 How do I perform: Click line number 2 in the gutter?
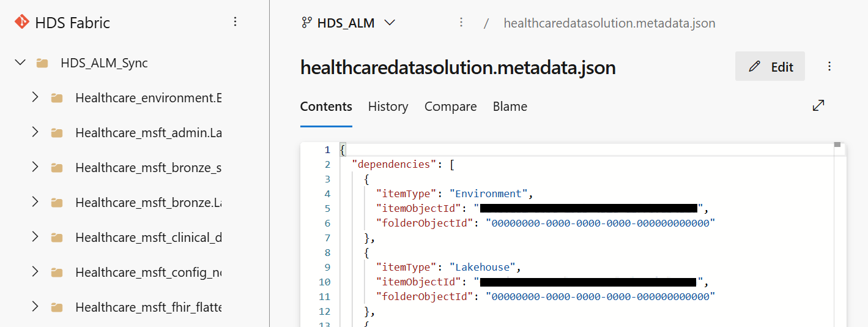(327, 164)
